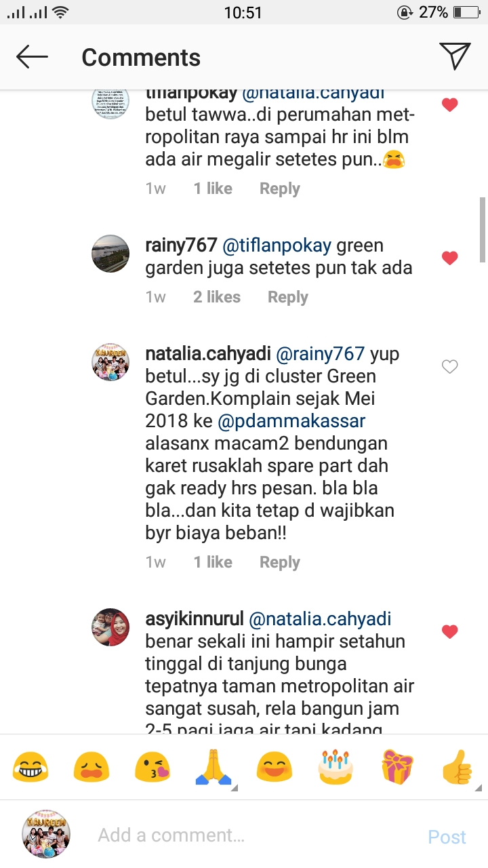
Task: Open asyikinnurul's profile avatar
Action: pyautogui.click(x=111, y=627)
